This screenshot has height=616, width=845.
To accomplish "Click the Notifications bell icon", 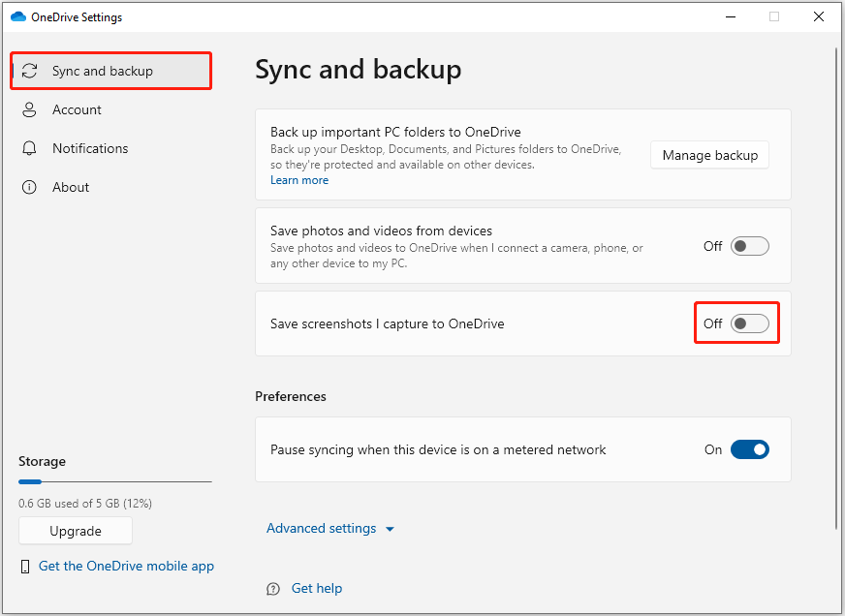I will (x=29, y=148).
